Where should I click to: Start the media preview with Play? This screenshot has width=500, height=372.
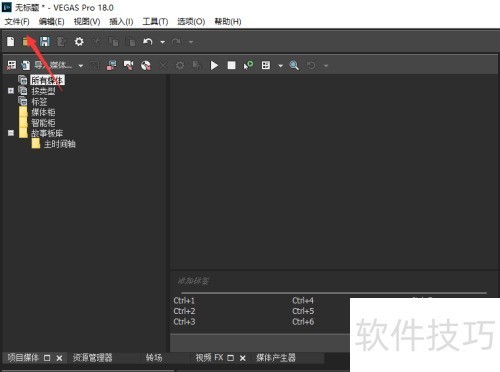(x=214, y=65)
